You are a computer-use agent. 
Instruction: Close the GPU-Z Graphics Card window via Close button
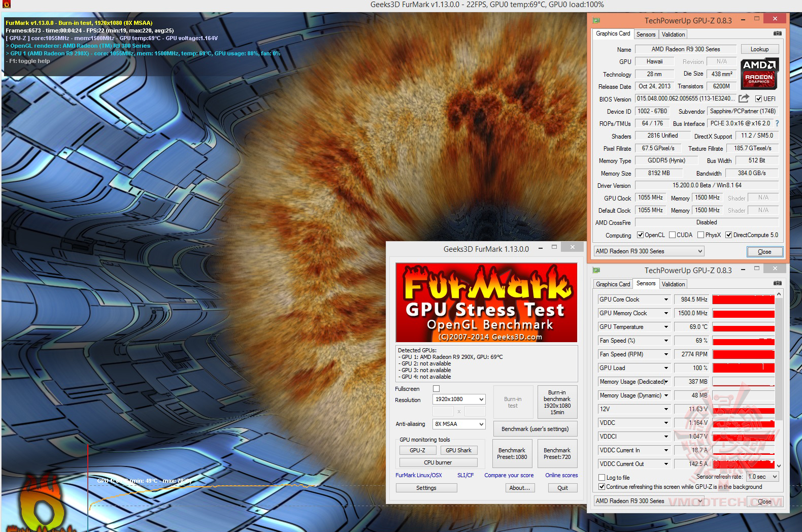pyautogui.click(x=764, y=252)
